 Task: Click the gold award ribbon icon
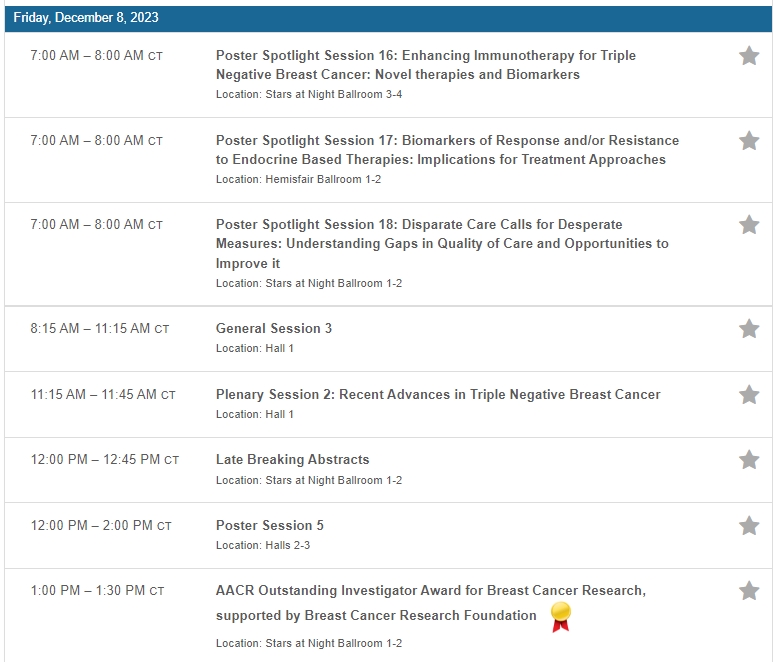[561, 617]
